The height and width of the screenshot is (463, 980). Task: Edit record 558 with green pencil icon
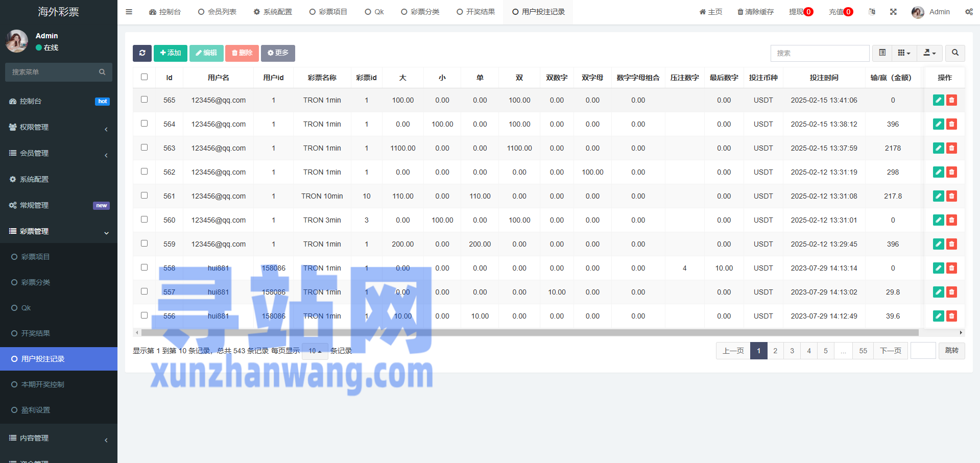938,268
